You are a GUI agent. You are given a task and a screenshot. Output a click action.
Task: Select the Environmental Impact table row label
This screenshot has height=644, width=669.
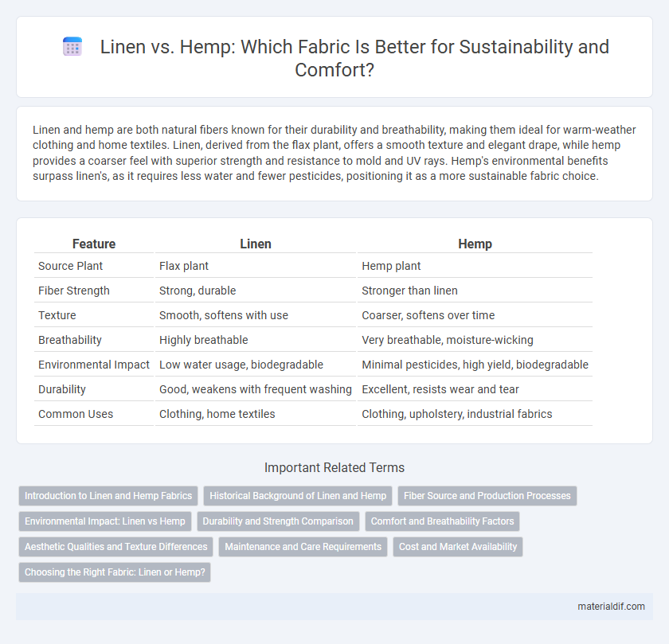94,365
